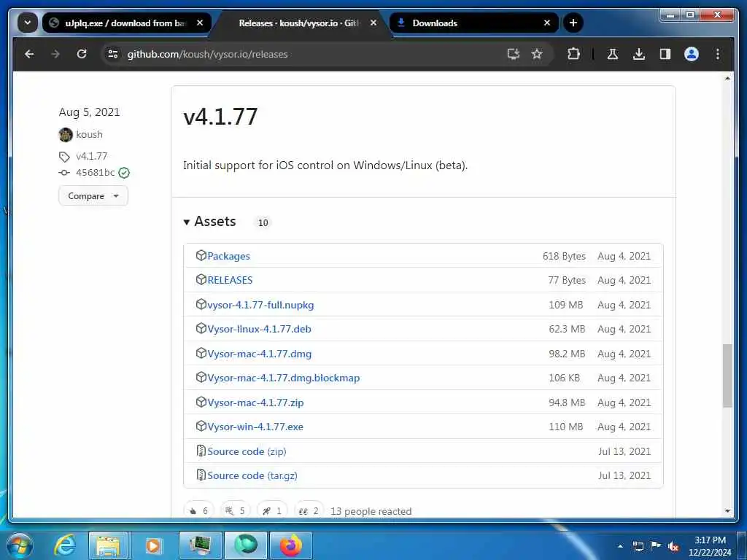Collapse the Assets section

coord(210,222)
